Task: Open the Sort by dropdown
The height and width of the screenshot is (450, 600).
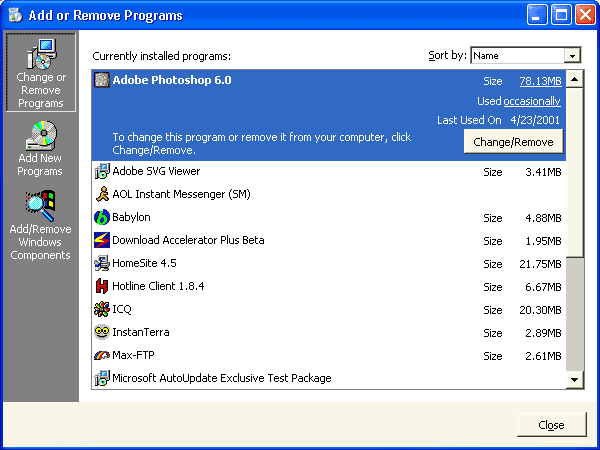Action: 572,56
